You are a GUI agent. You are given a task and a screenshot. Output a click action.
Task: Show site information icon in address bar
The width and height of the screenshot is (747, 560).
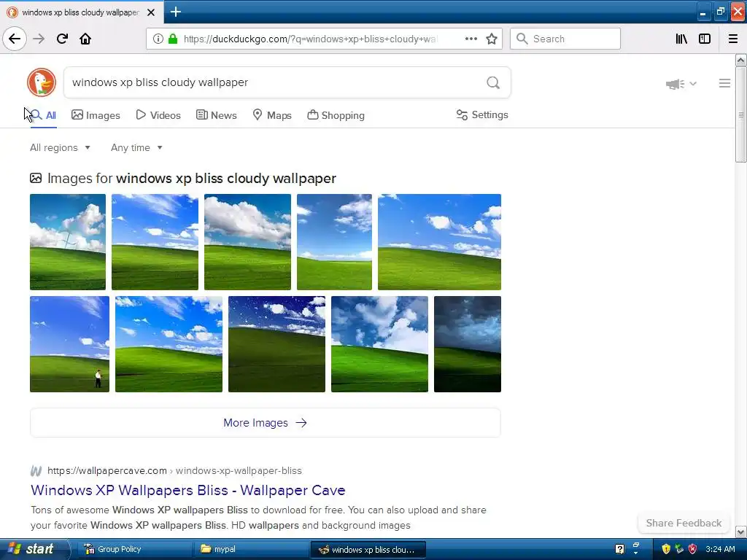[x=158, y=39]
